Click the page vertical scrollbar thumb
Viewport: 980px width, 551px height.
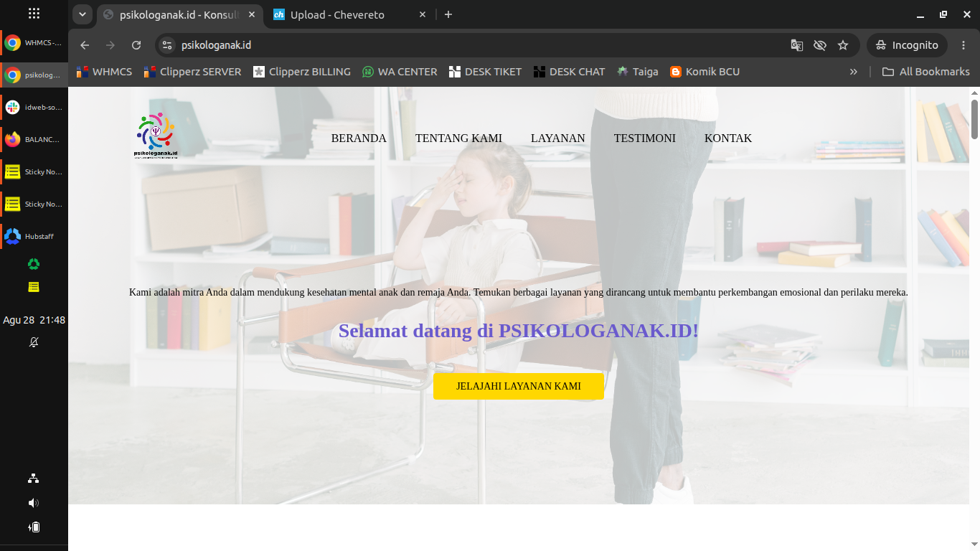tap(974, 119)
